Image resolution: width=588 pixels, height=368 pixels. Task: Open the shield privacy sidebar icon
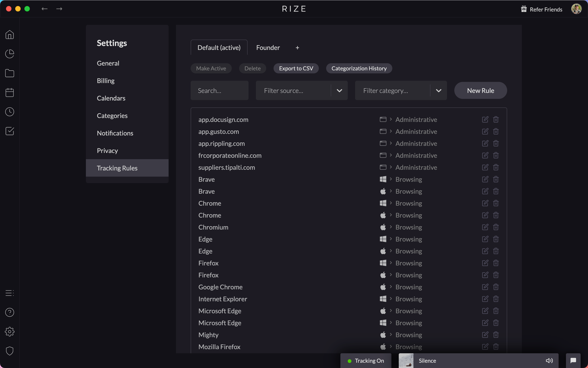click(x=10, y=351)
